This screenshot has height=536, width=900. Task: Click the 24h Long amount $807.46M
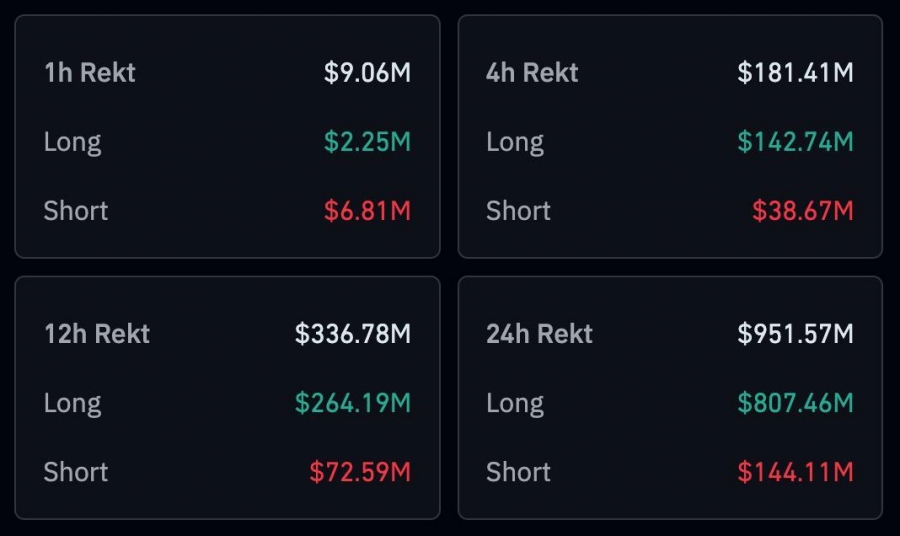click(x=796, y=403)
